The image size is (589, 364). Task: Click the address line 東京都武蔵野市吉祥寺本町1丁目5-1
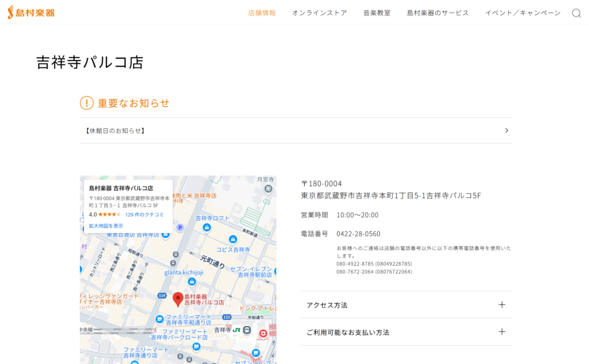pos(391,196)
